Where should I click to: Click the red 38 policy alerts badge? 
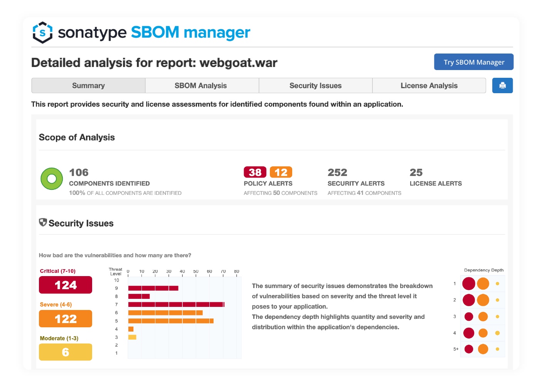pos(255,172)
